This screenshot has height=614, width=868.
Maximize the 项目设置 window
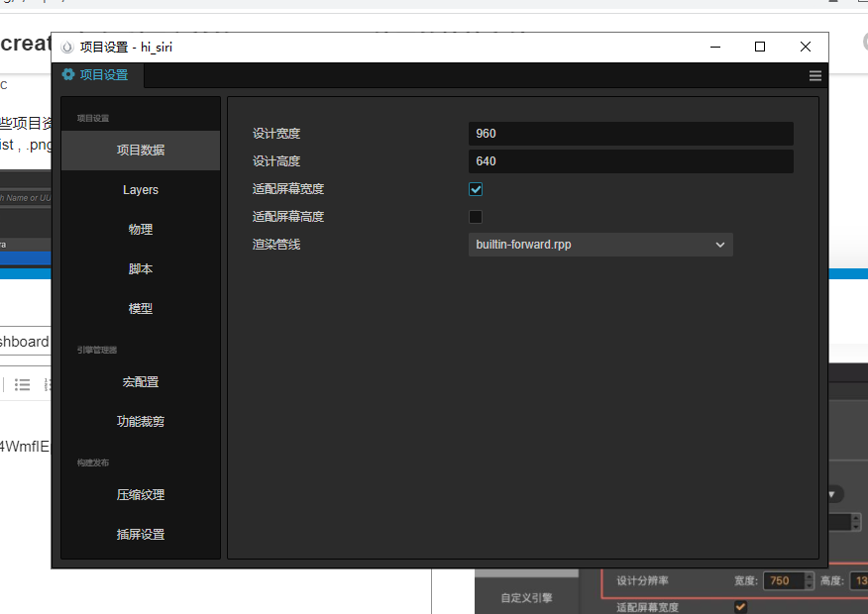tap(760, 47)
